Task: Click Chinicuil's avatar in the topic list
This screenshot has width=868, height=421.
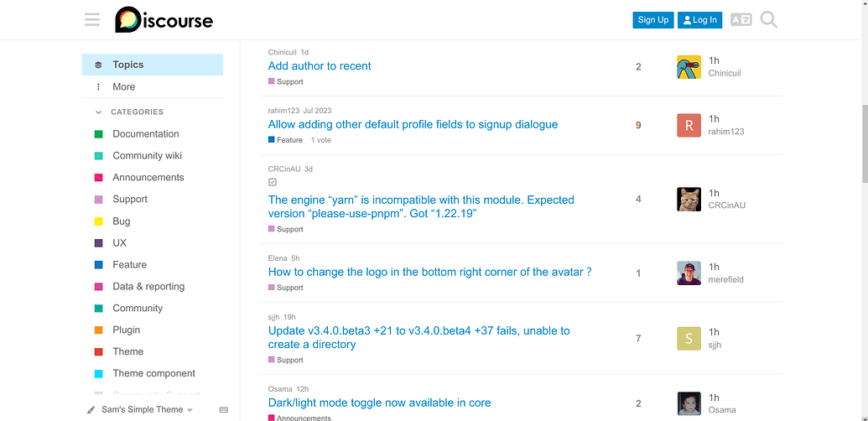Action: [x=689, y=67]
